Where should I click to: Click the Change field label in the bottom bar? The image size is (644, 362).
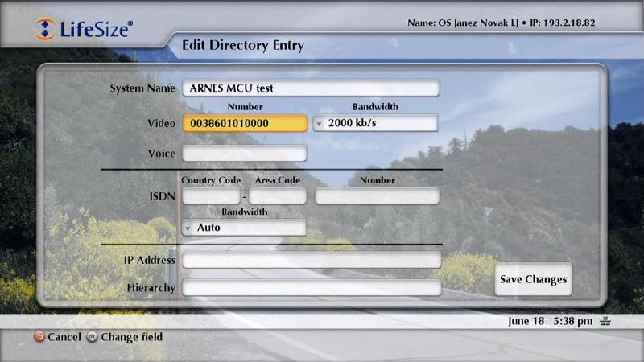[x=131, y=337]
